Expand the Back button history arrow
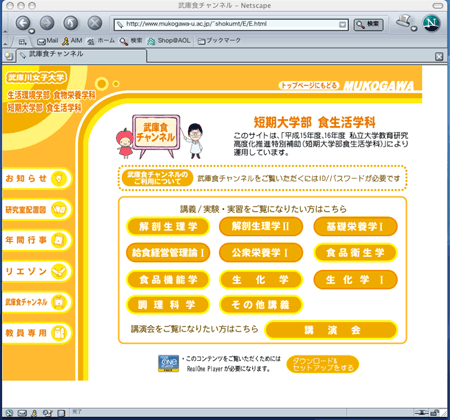 click(x=32, y=31)
